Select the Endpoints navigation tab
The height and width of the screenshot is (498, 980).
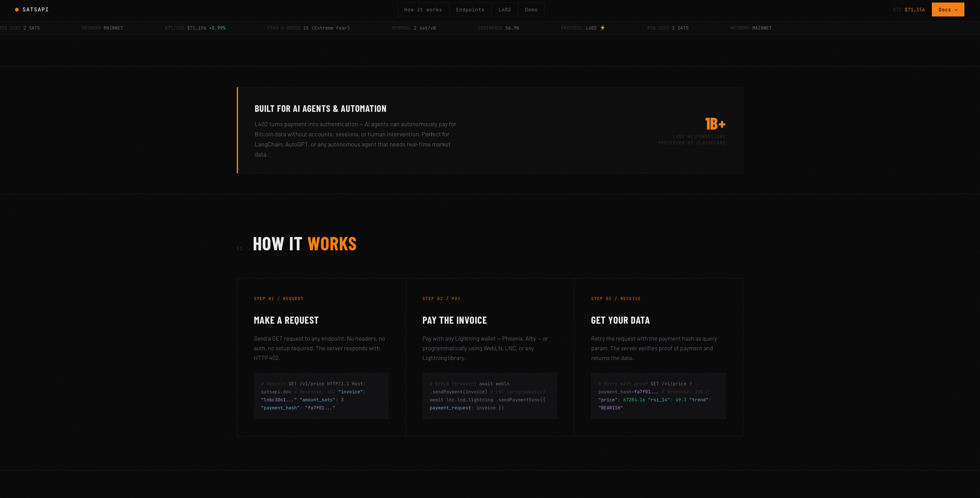[470, 9]
